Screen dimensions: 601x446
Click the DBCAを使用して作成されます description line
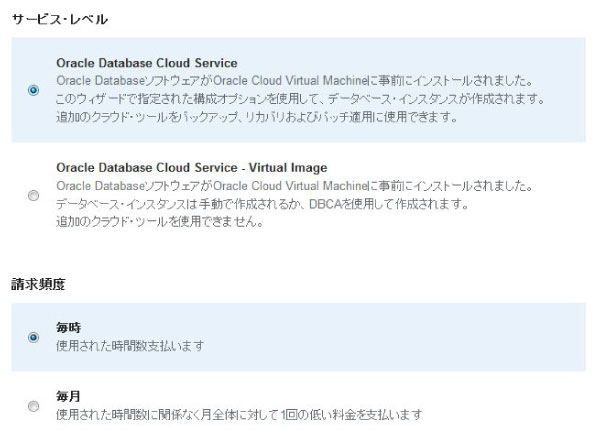[x=270, y=204]
